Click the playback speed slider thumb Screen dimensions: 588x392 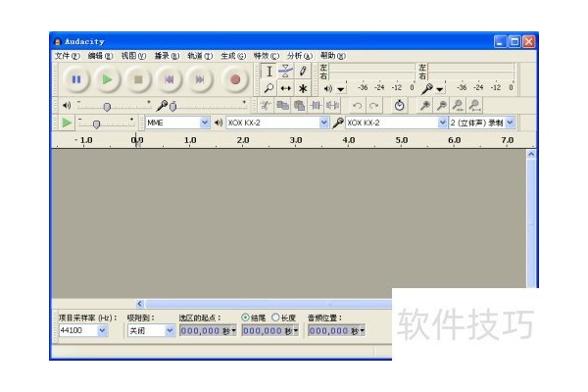click(x=96, y=124)
